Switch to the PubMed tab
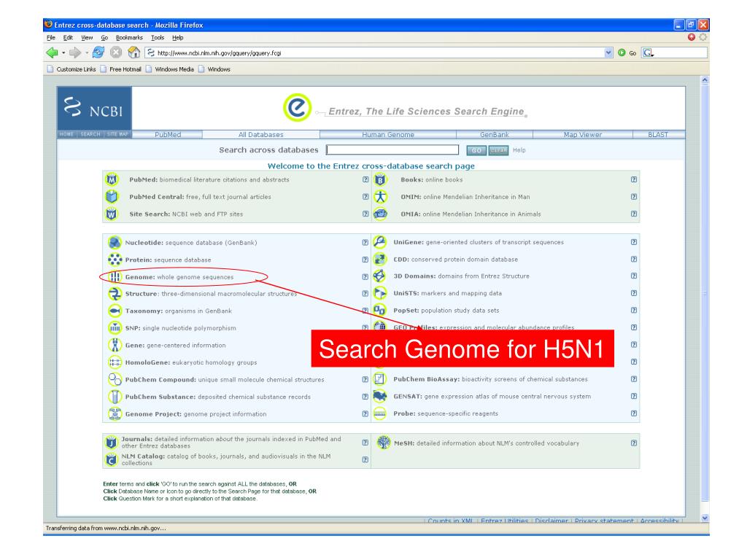 [168, 135]
